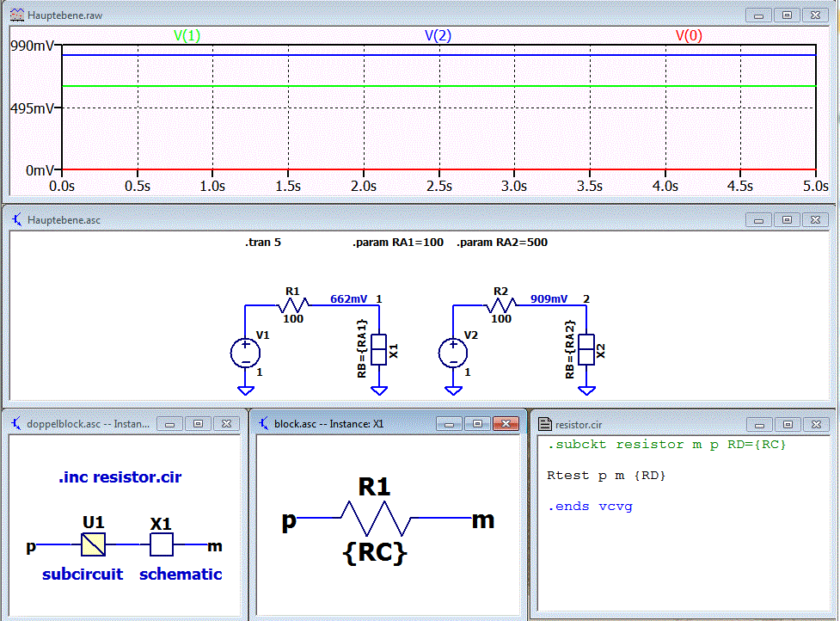Click the resistor.cir document icon
This screenshot has height=621, width=840.
pos(545,424)
